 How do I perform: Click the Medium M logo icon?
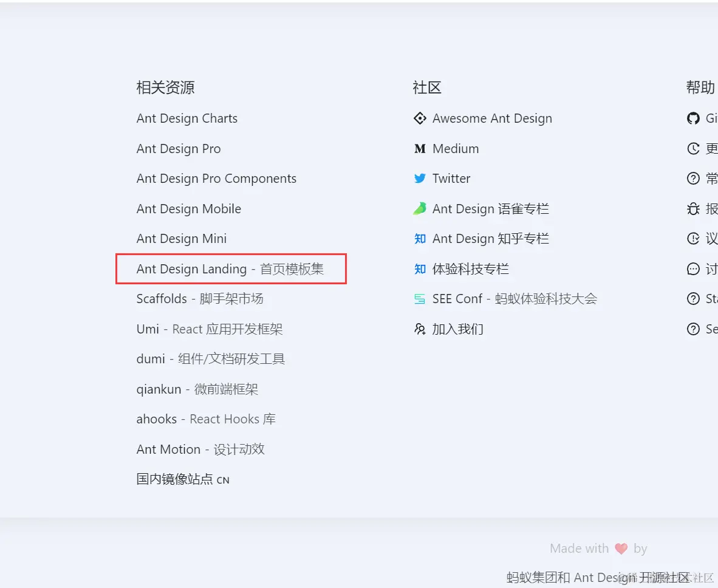[x=420, y=149]
